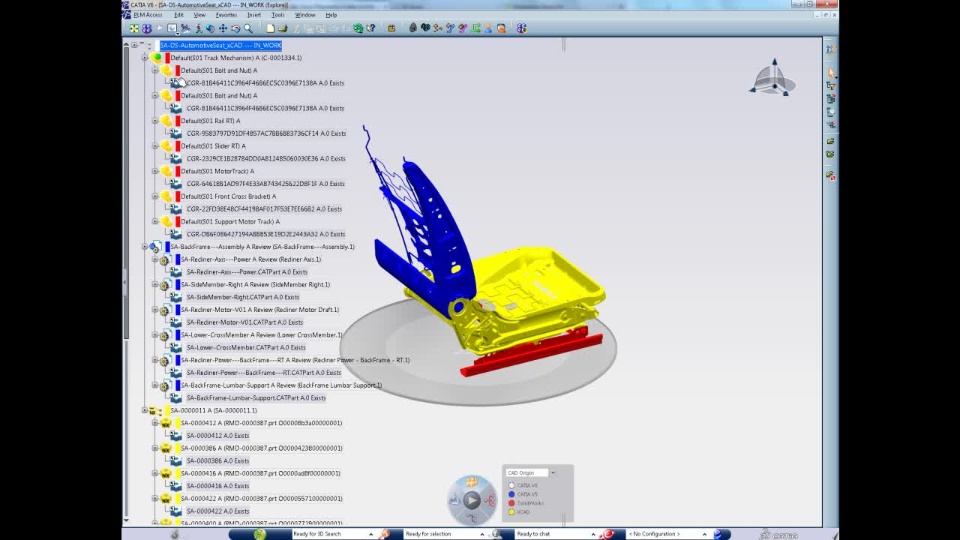Click the chat person icon in bottom bar
The height and width of the screenshot is (540, 960).
point(495,534)
